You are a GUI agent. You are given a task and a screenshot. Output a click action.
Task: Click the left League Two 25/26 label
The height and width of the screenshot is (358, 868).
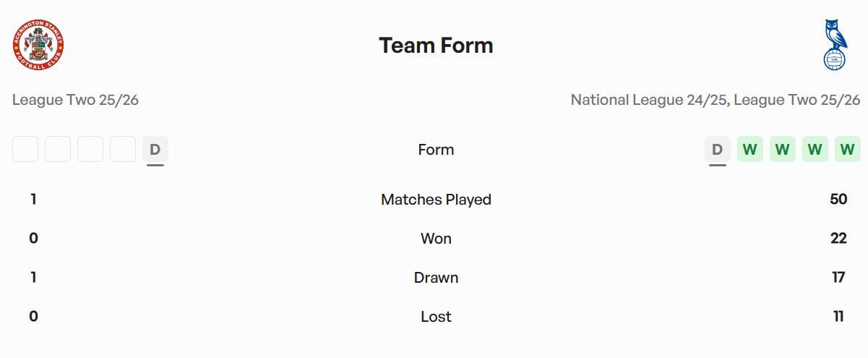click(75, 100)
